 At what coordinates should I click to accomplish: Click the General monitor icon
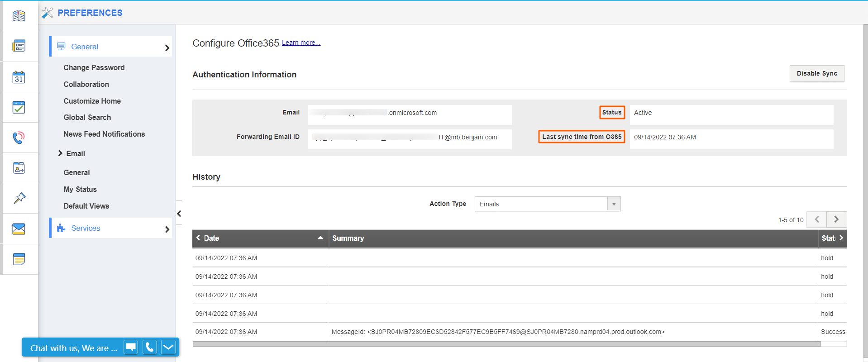coord(61,47)
